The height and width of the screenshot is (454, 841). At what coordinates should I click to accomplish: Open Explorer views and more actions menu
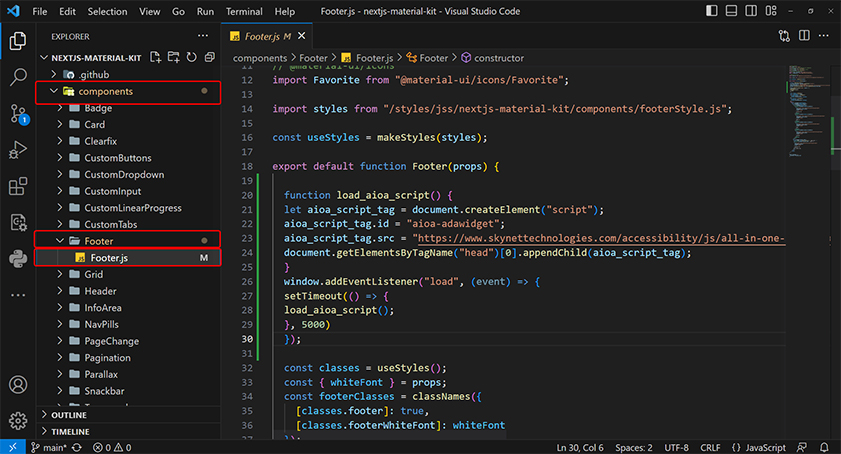203,36
